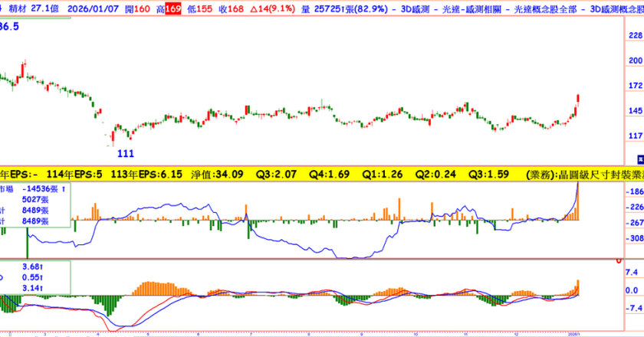The image size is (644, 337).
Task: Click the 7.4 label on MACD axis
Action: click(632, 272)
